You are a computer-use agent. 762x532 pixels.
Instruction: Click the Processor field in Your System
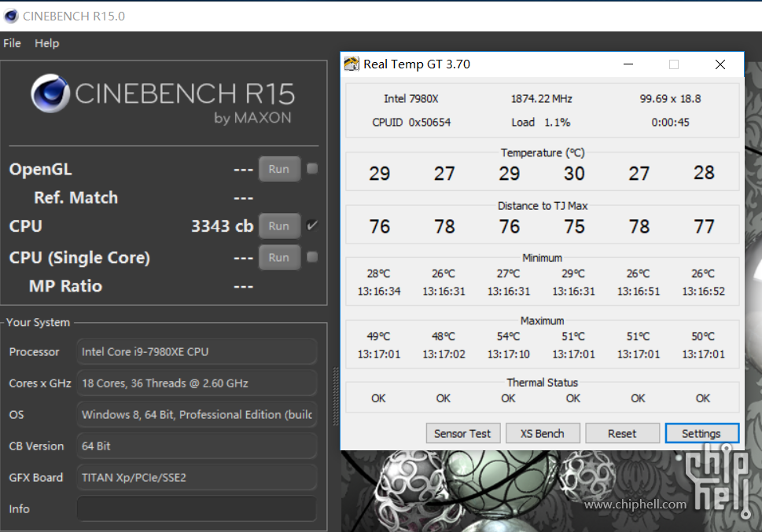point(197,352)
